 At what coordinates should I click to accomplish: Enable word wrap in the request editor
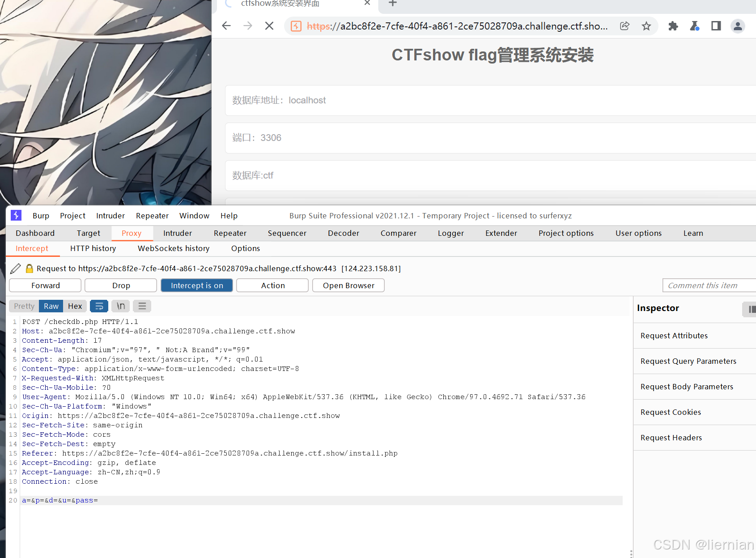point(99,306)
